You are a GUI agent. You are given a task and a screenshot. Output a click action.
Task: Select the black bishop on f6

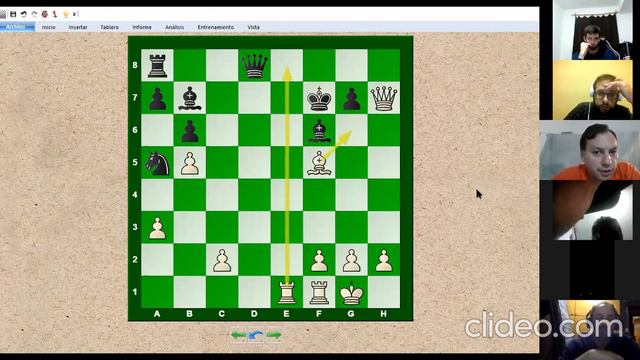coord(319,130)
